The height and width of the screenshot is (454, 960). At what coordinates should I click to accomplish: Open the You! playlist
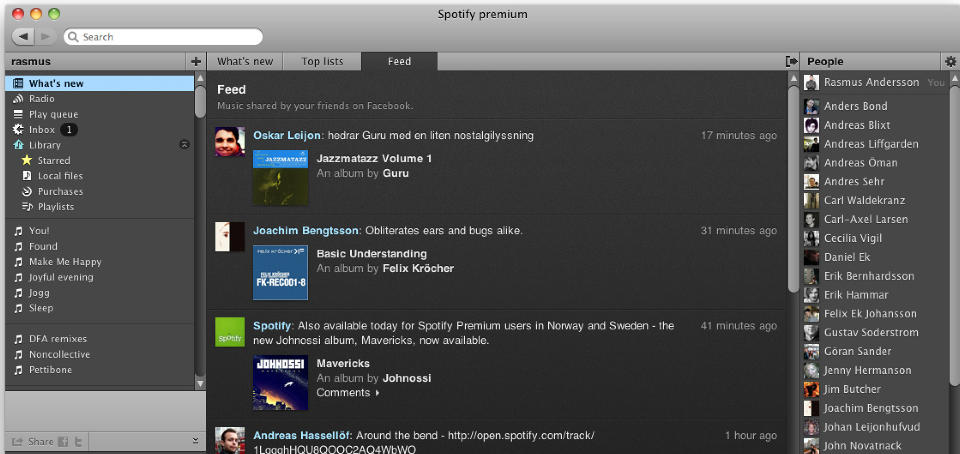point(100,231)
